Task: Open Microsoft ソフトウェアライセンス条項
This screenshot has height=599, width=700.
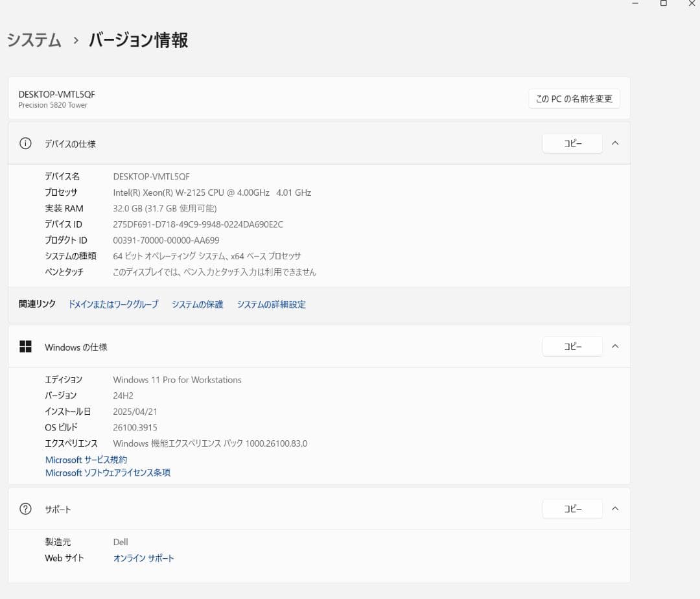Action: [108, 473]
